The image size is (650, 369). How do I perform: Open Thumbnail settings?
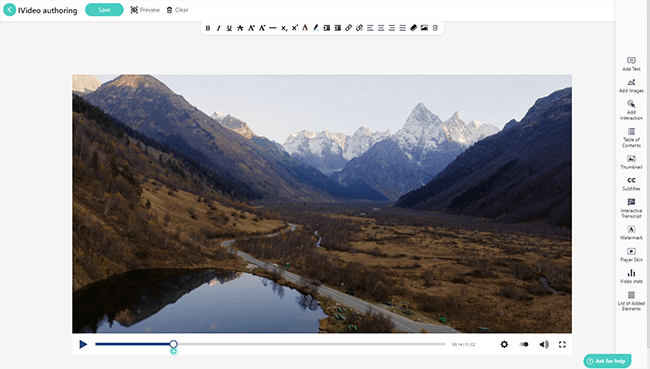(x=631, y=162)
